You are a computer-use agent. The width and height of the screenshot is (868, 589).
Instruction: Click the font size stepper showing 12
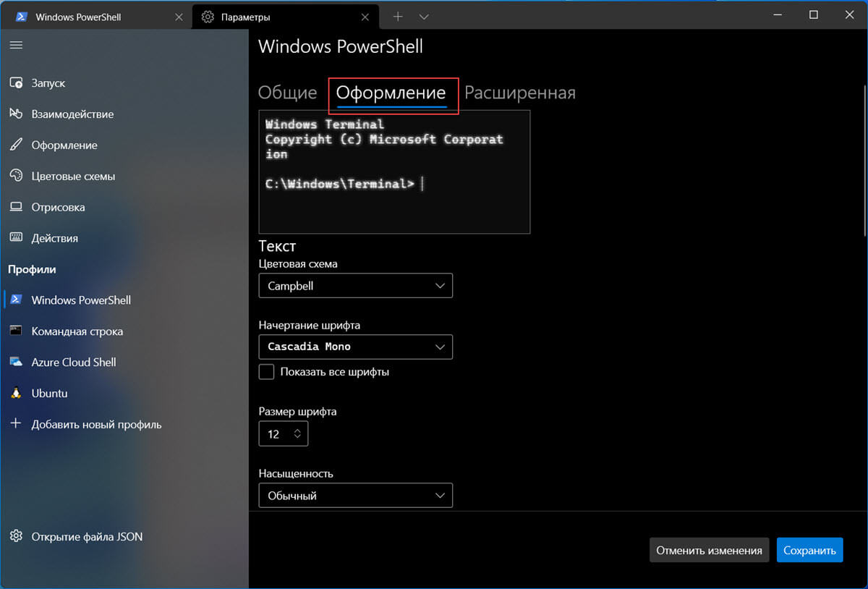pos(283,434)
